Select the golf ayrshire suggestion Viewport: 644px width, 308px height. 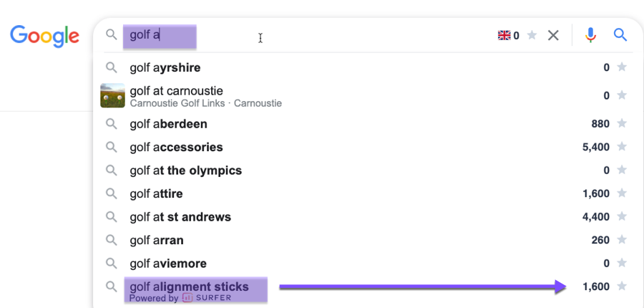pyautogui.click(x=165, y=67)
